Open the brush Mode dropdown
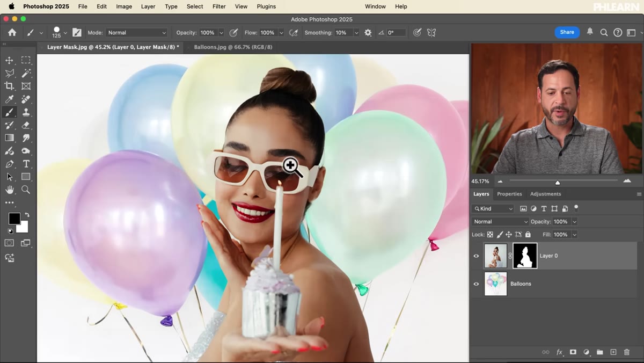The image size is (644, 363). click(137, 33)
